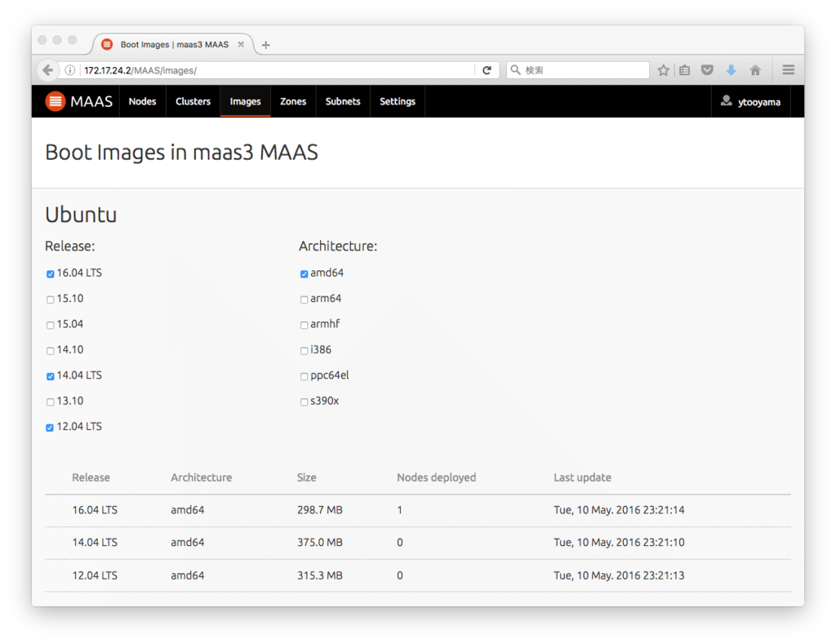Open the Settings page
This screenshot has height=644, width=836.
pos(398,101)
